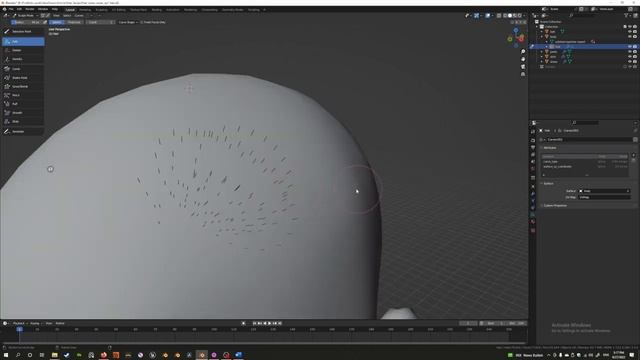The width and height of the screenshot is (640, 360).
Task: Open File Explorer from the taskbar
Action: coord(54,355)
